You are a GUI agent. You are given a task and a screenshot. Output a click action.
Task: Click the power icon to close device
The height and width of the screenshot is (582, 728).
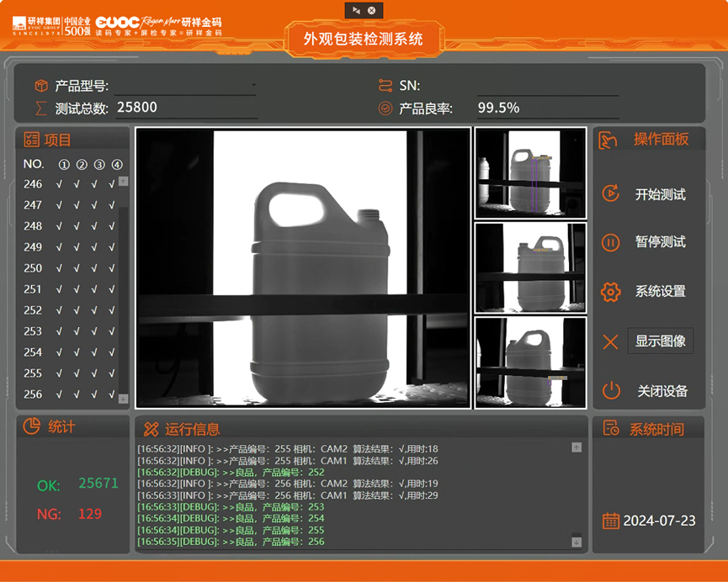611,390
